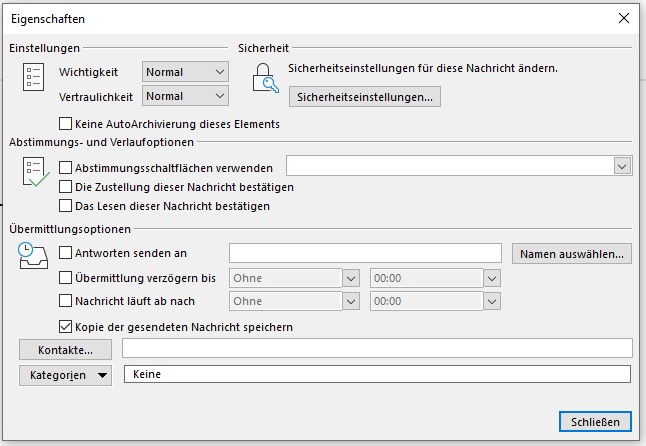Toggle Abstimmungsschaltflächen verwenden checkbox
Screen dimensions: 646x446
pos(66,168)
